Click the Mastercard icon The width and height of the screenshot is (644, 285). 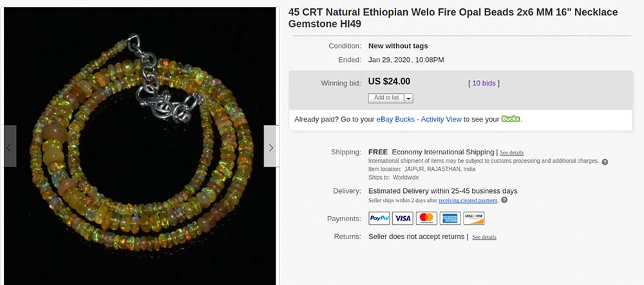click(426, 219)
